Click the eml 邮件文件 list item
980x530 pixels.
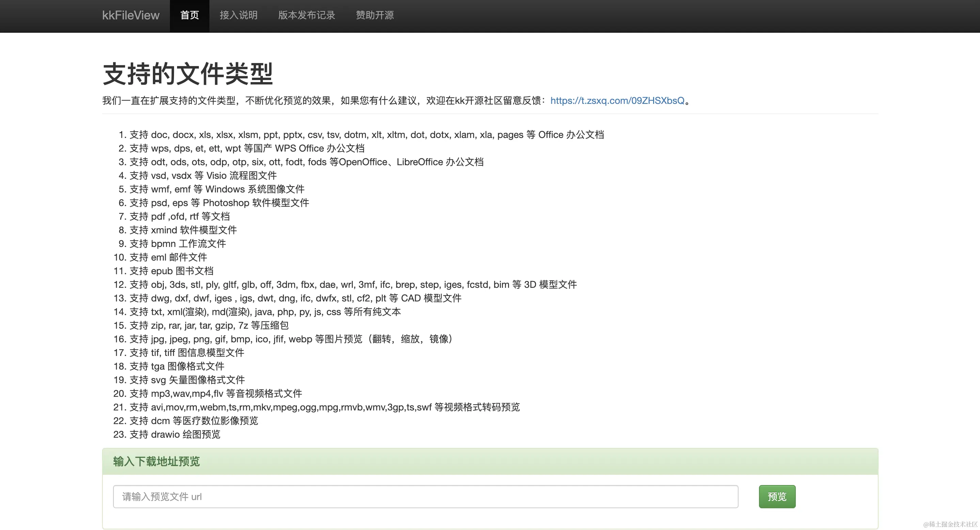[x=168, y=258]
